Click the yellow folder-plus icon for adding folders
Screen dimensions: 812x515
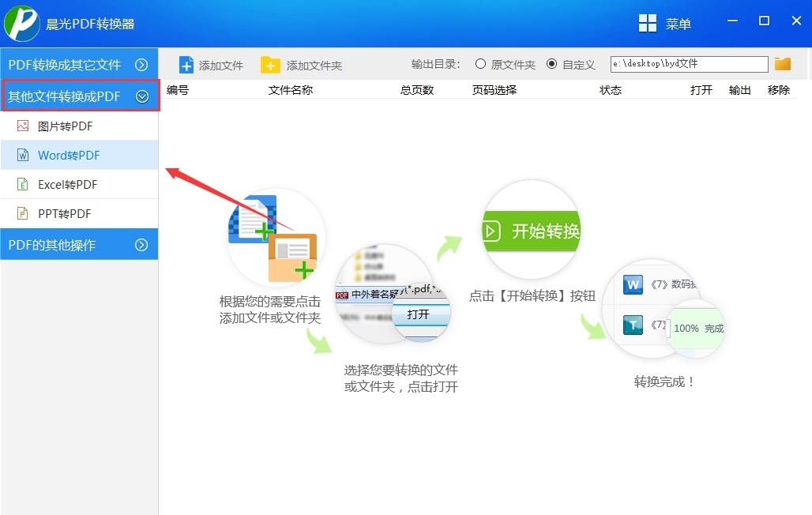point(271,64)
